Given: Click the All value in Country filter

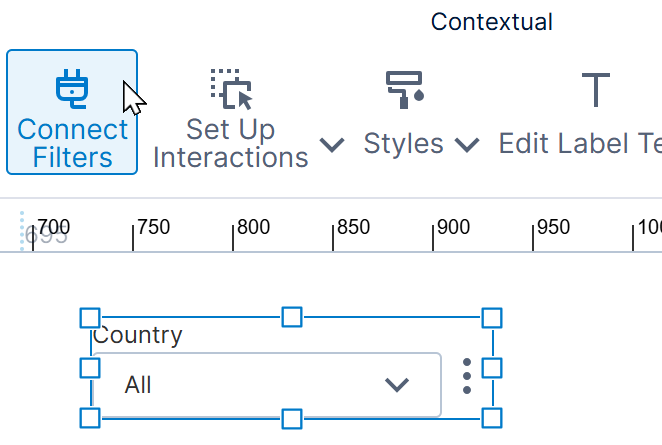Looking at the screenshot, I should [x=138, y=385].
